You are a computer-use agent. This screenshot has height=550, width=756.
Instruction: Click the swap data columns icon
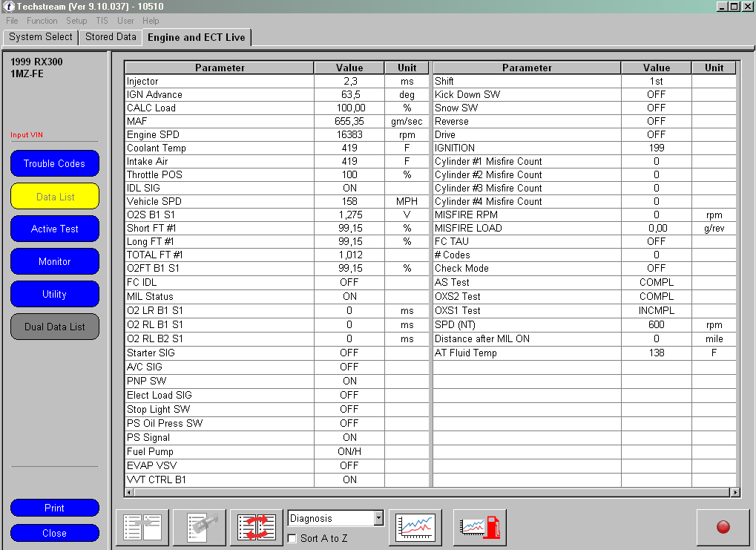(x=257, y=527)
